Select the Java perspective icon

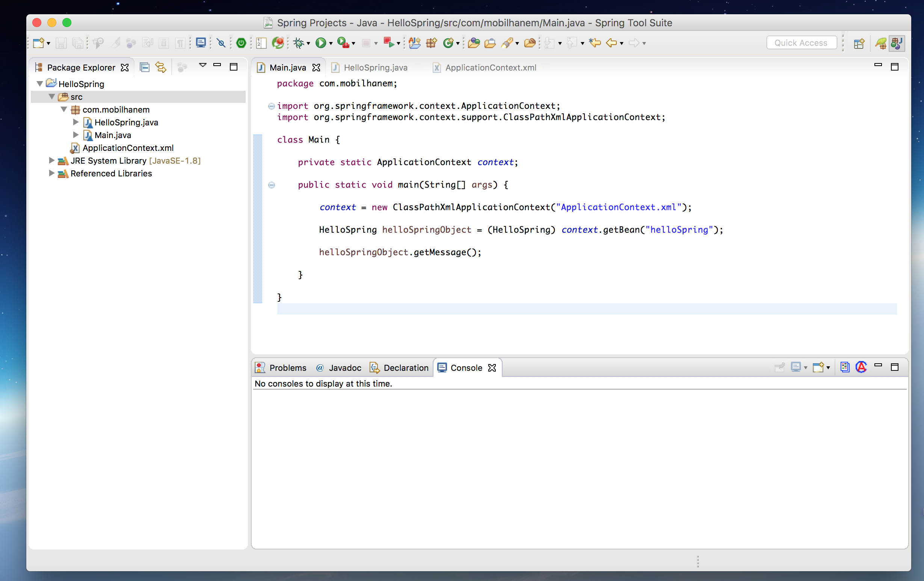pyautogui.click(x=897, y=43)
